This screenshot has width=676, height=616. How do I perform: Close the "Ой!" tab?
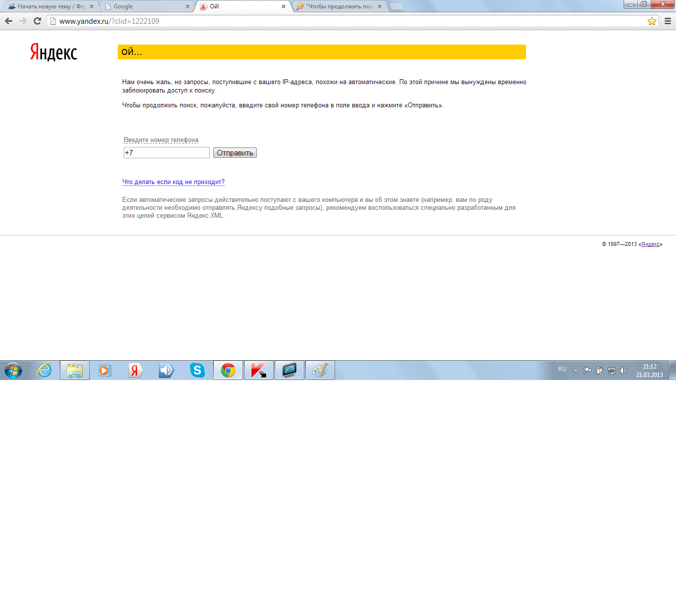(284, 6)
